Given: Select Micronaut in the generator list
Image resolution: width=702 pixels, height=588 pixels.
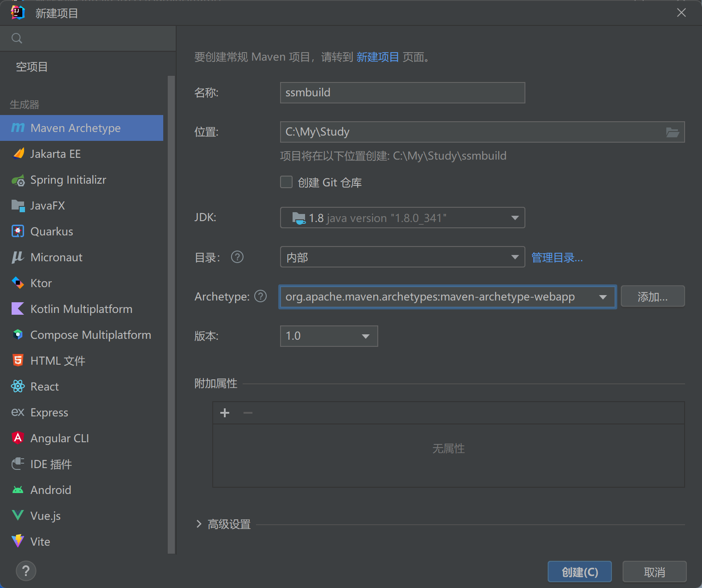Looking at the screenshot, I should click(82, 257).
